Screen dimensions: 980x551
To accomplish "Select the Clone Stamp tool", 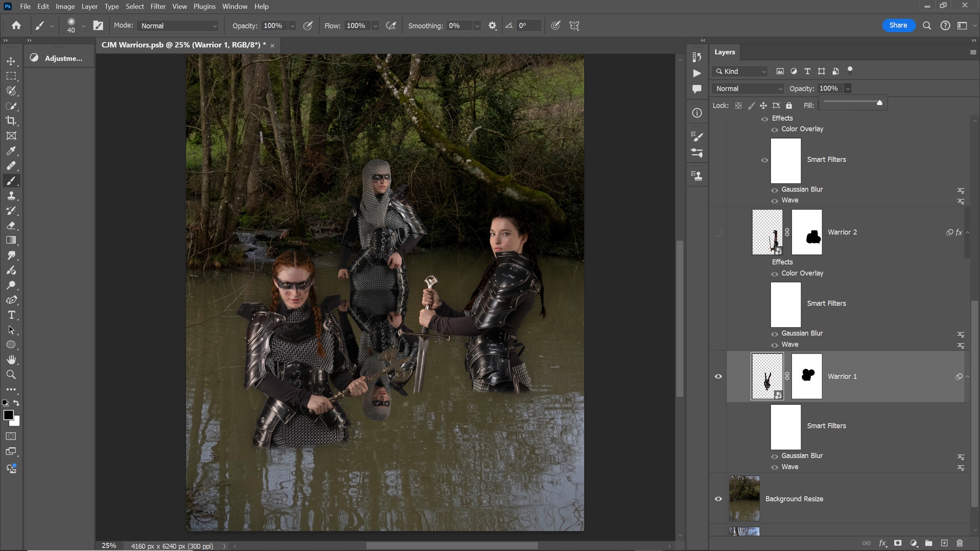I will 11,196.
